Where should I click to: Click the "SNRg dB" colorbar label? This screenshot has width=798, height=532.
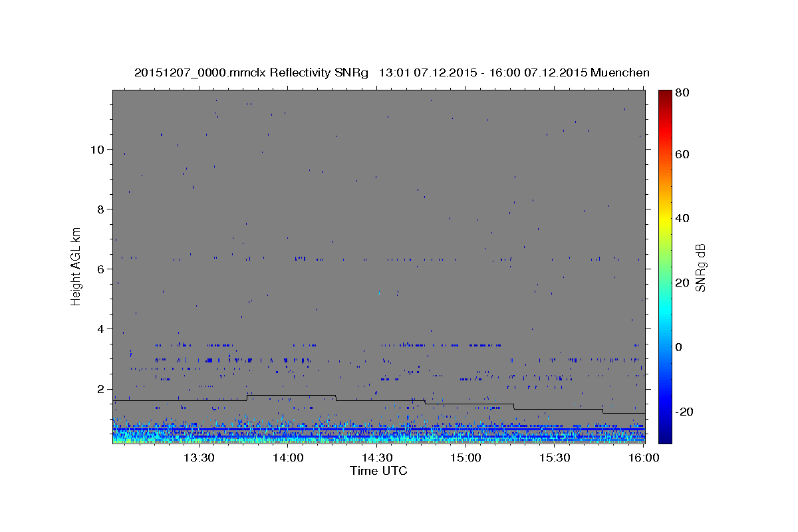pyautogui.click(x=700, y=268)
